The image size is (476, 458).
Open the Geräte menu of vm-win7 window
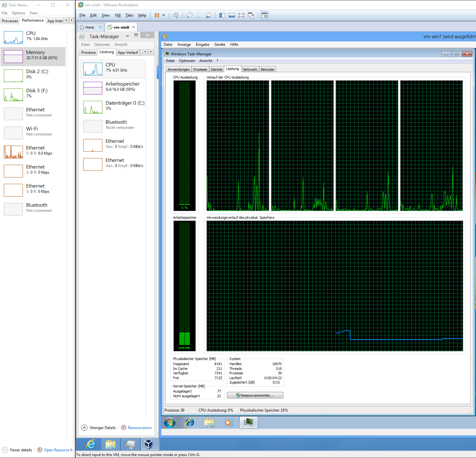(x=219, y=44)
